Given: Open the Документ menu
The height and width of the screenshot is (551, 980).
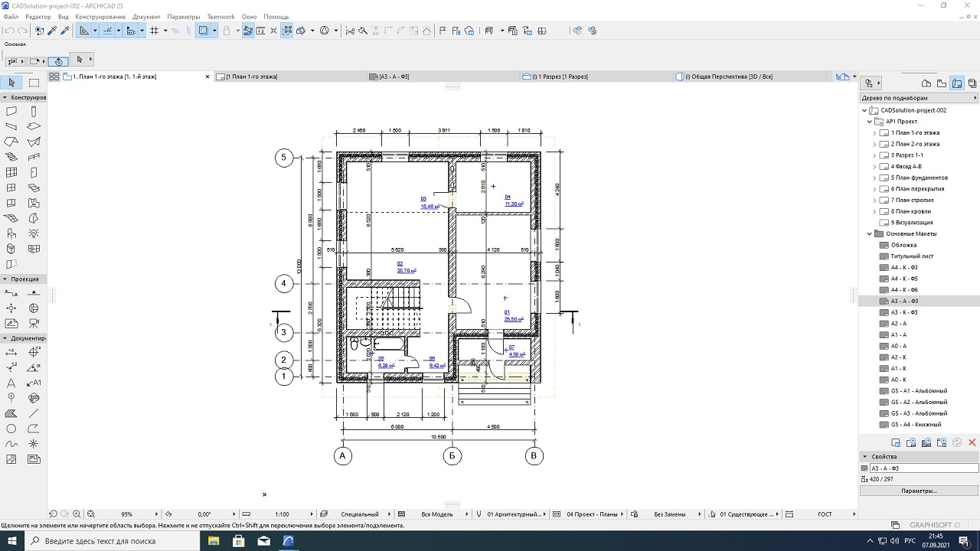Looking at the screenshot, I should point(146,17).
